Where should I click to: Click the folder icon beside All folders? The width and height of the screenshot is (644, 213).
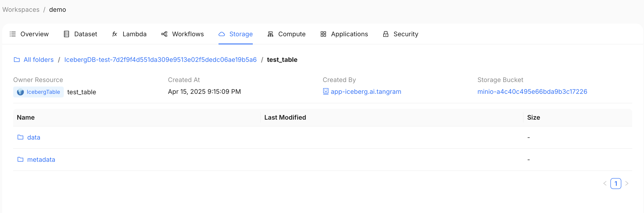17,60
